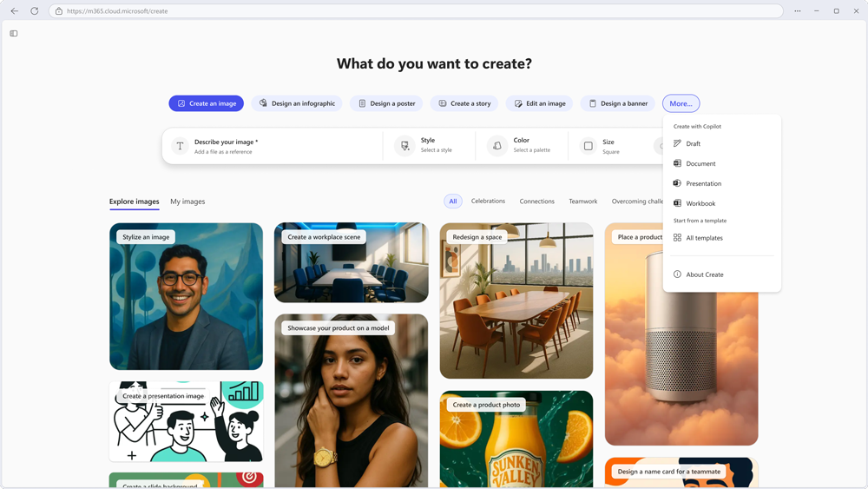Choose Presentation in the More menu
This screenshot has width=868, height=489.
(x=703, y=184)
